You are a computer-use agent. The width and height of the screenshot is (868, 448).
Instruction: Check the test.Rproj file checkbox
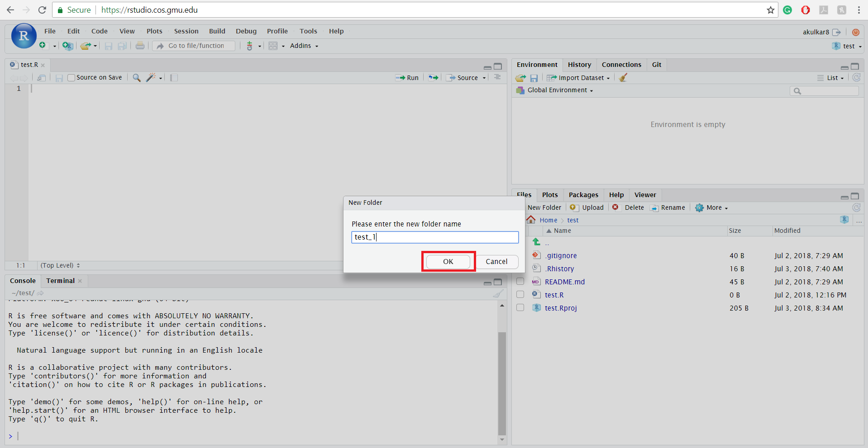click(520, 308)
